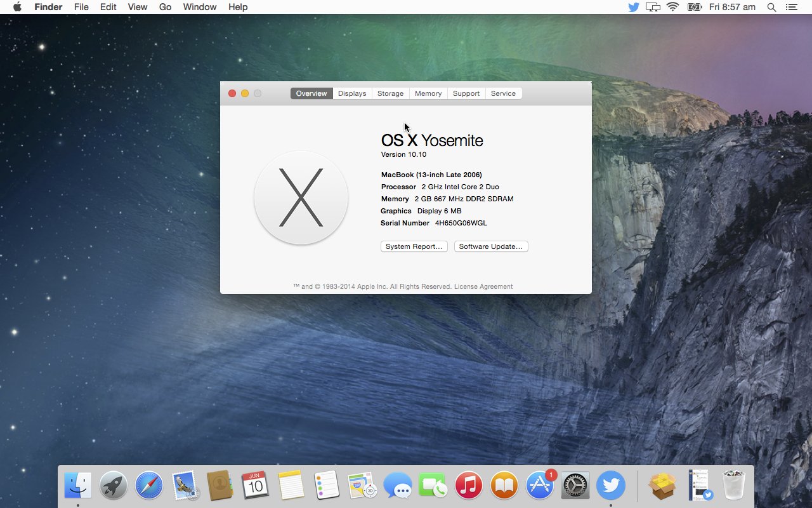Screen dimensions: 812x508
Task: Click the Twitter icon in menu bar
Action: pyautogui.click(x=633, y=7)
